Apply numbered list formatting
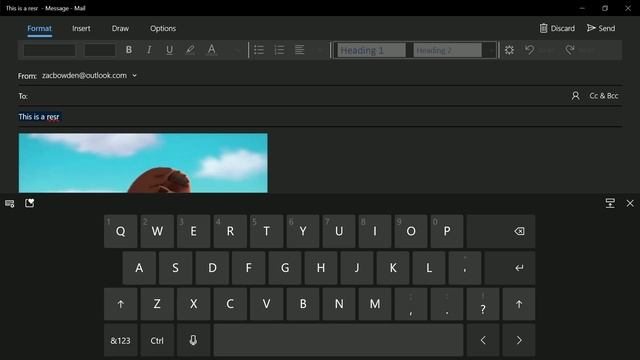The image size is (640, 360). coord(280,50)
